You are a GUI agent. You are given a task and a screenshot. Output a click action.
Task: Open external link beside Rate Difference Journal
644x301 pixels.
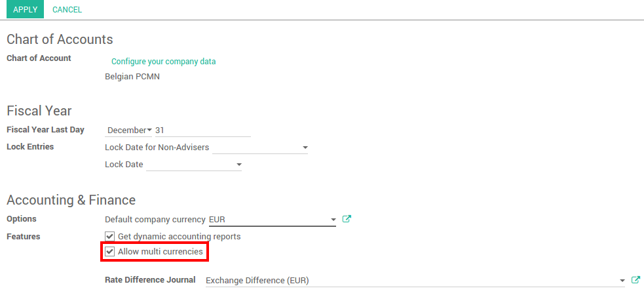coord(635,280)
